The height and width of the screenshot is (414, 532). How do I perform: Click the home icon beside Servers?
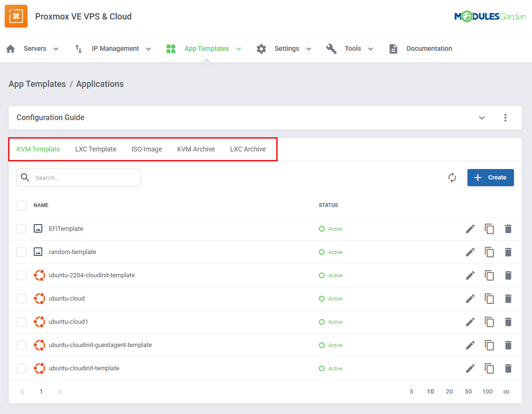[10, 49]
